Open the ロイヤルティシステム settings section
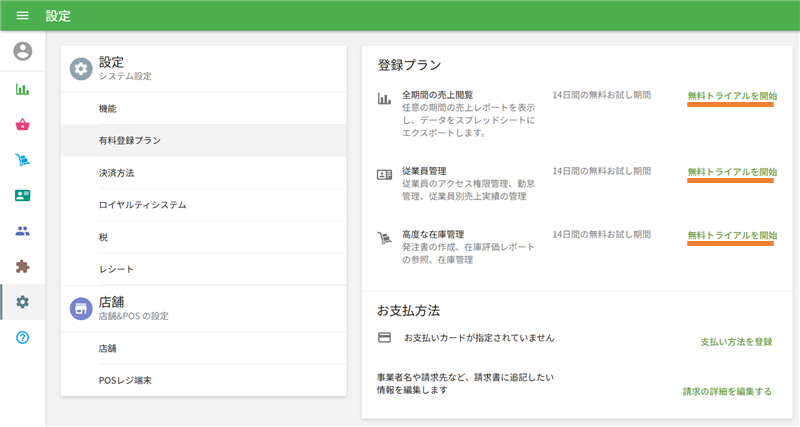Screen dimensions: 800x427 142,205
